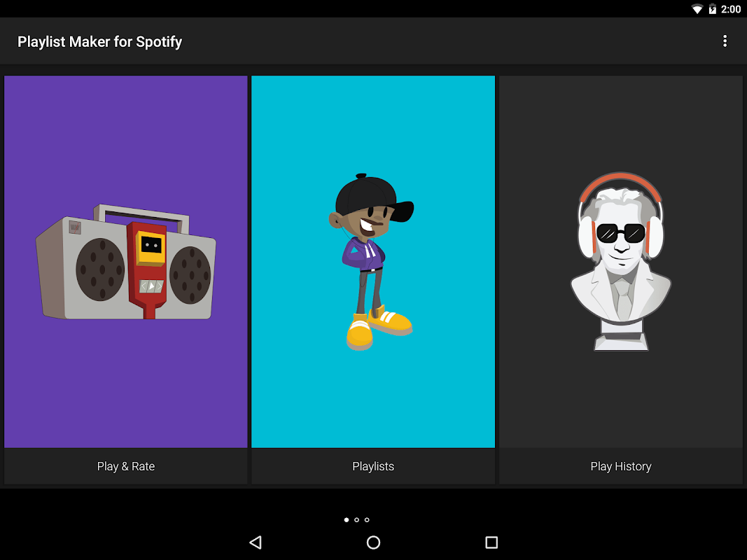Select the first page indicator dot
The height and width of the screenshot is (560, 747).
click(x=347, y=520)
